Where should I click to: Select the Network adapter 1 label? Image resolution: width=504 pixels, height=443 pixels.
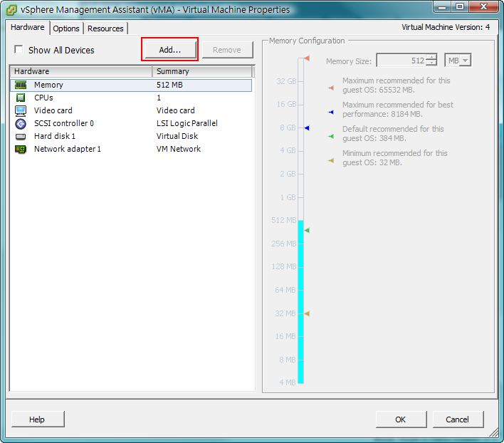[68, 149]
